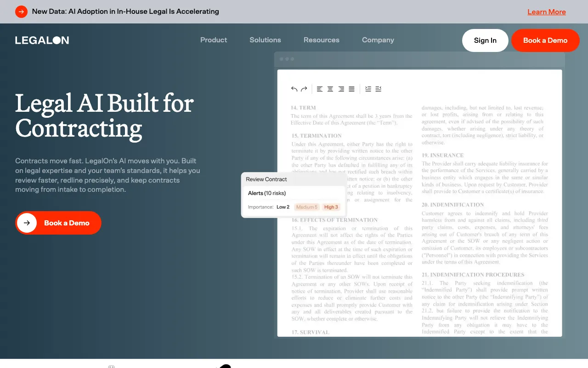
Task: Click the orange arrow icon in announcement banner
Action: (21, 11)
